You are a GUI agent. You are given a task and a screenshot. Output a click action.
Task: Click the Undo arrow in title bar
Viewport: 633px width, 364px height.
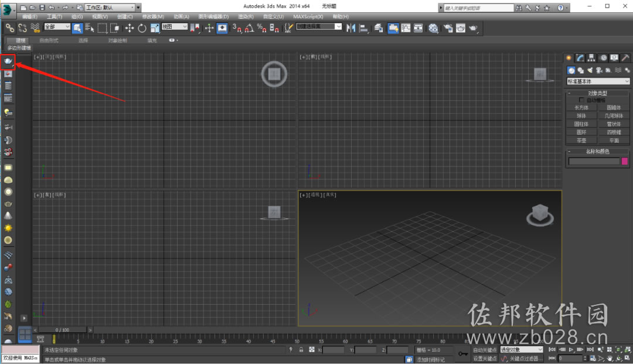(x=52, y=7)
